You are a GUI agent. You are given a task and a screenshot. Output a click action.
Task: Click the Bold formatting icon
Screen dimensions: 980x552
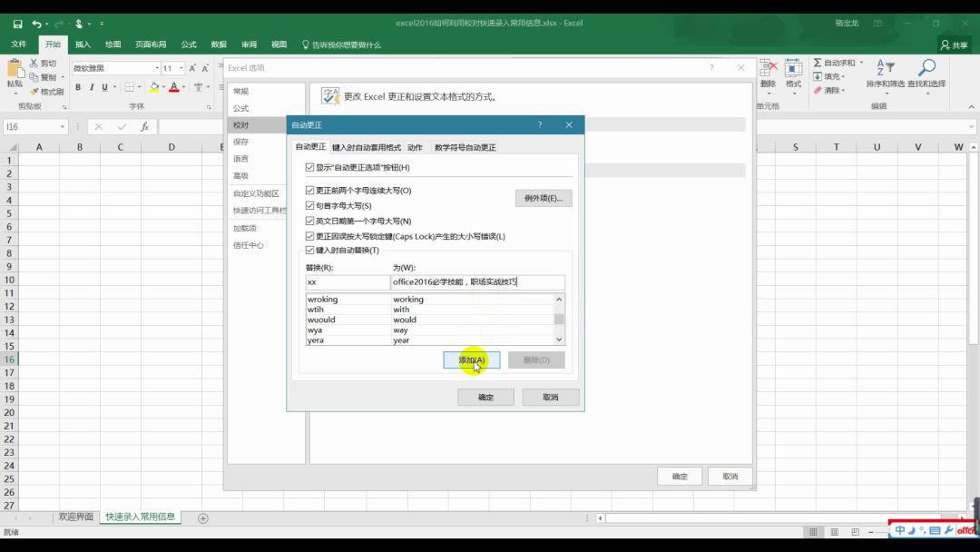click(x=78, y=87)
